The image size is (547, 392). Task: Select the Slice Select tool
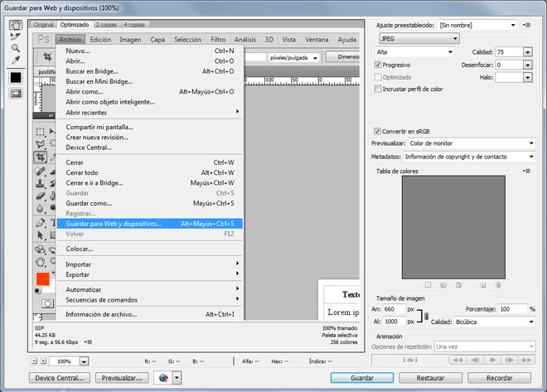(16, 36)
